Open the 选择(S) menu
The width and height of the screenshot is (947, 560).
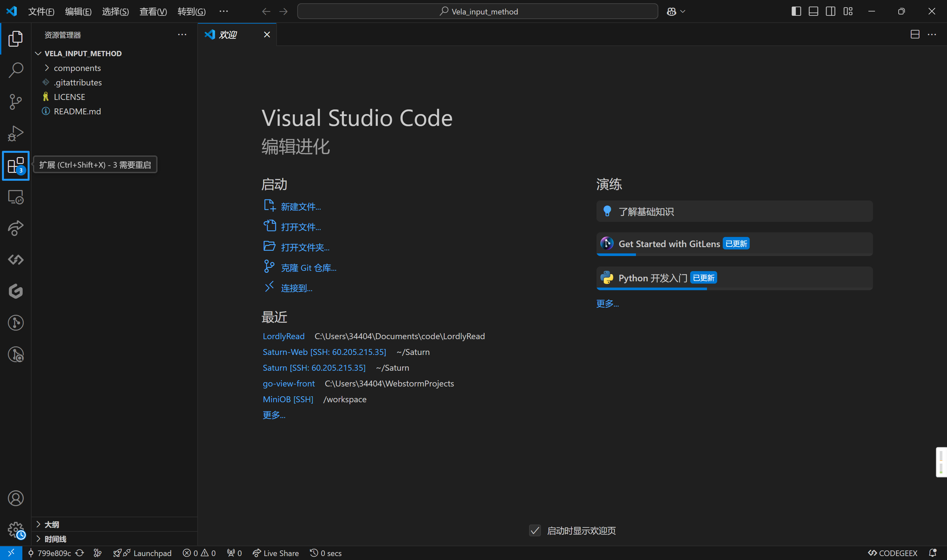(x=115, y=11)
